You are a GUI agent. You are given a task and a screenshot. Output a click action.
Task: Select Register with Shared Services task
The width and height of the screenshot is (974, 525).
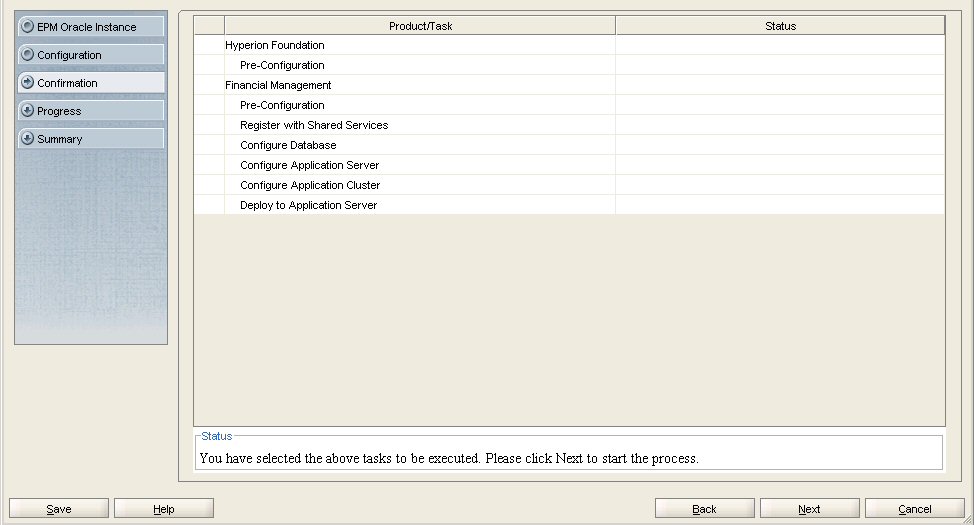[x=569, y=125]
